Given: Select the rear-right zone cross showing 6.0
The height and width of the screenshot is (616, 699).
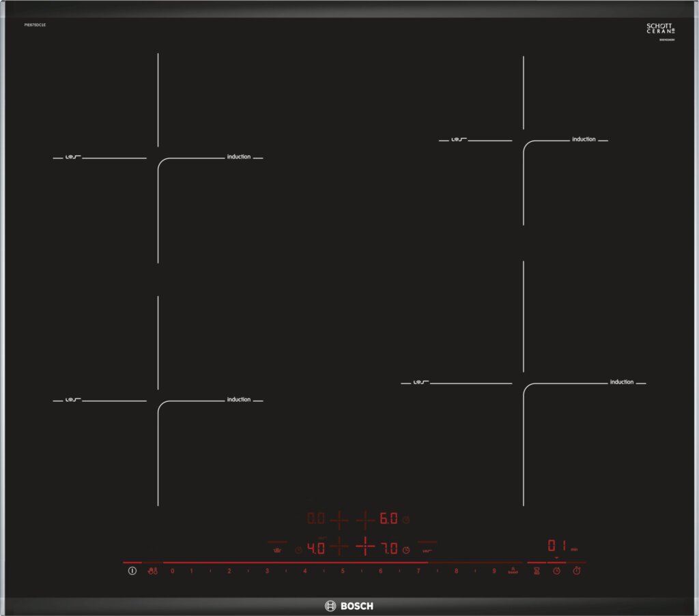Looking at the screenshot, I should click(x=365, y=520).
